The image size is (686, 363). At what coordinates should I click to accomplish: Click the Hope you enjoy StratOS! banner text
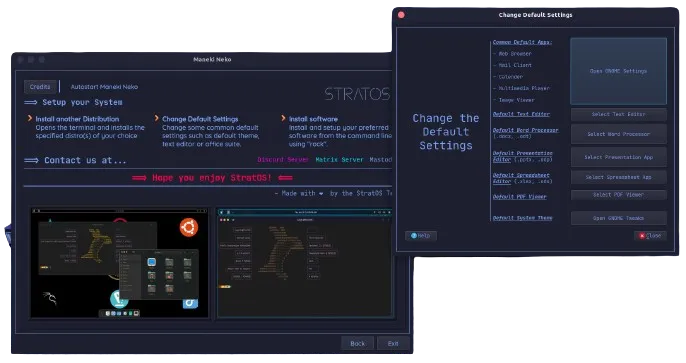point(212,178)
